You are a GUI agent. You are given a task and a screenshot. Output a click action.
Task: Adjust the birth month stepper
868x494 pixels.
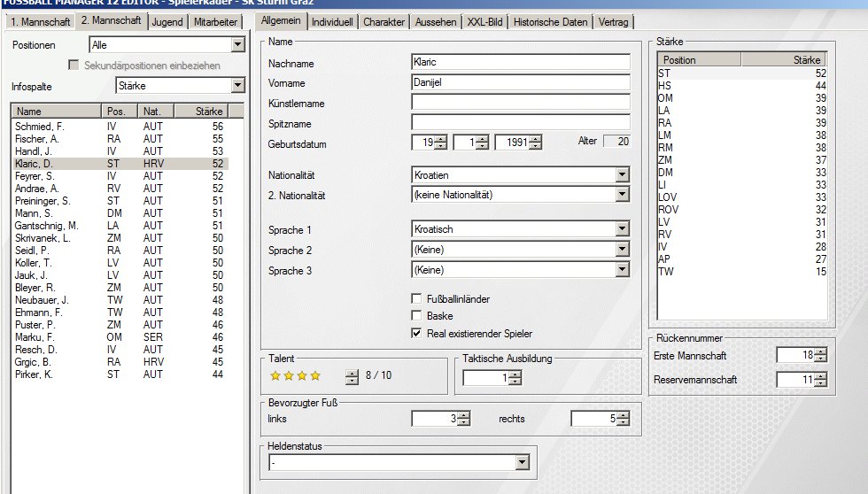[x=482, y=143]
